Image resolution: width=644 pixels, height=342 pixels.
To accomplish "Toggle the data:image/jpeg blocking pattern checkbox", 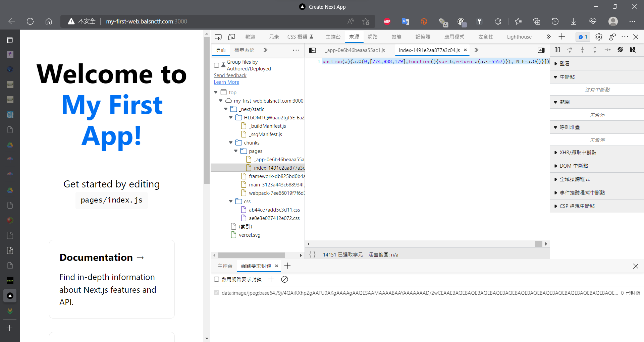I will pos(217,293).
